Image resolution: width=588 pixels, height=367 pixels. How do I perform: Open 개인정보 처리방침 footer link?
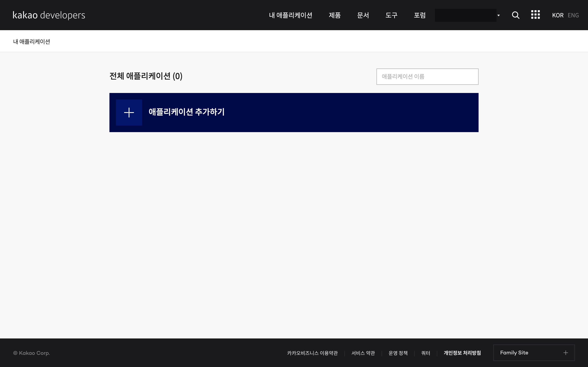[x=462, y=353]
